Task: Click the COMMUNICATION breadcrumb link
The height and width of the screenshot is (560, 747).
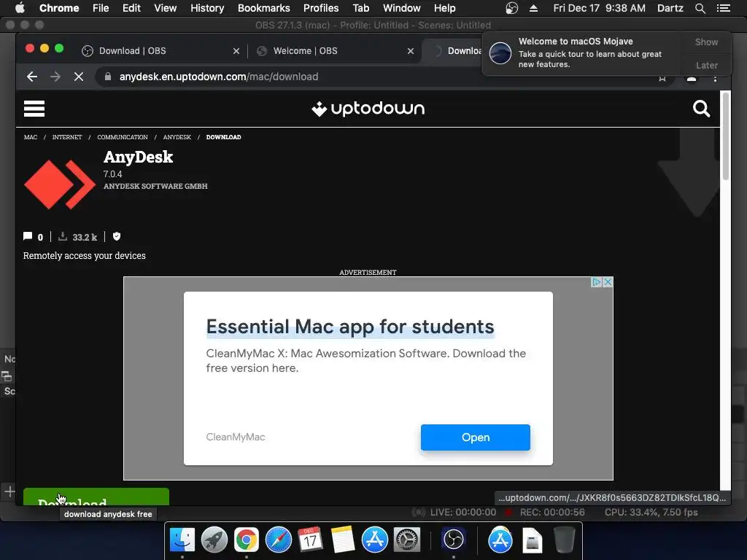Action: (123, 137)
